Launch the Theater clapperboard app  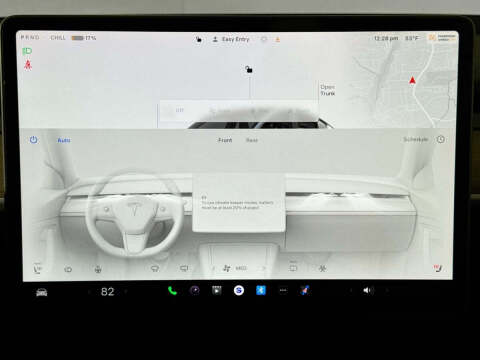pos(217,291)
